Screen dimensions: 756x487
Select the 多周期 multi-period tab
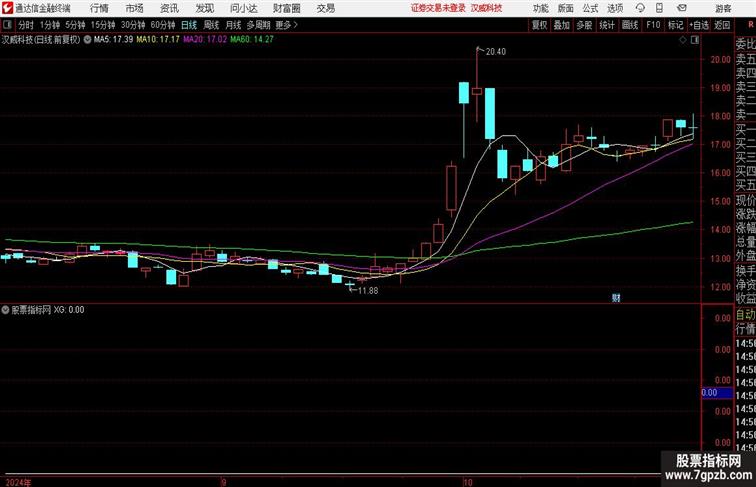coord(258,25)
